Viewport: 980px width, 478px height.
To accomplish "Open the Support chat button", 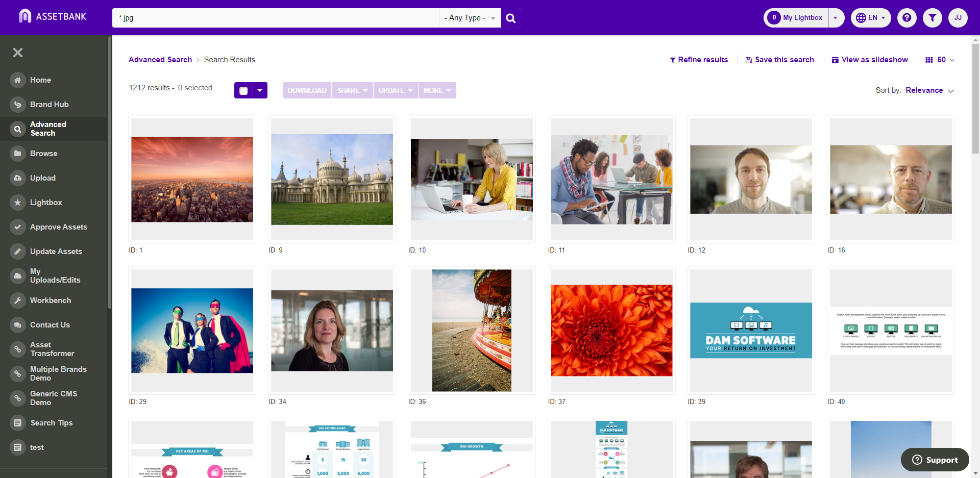I will (x=935, y=460).
